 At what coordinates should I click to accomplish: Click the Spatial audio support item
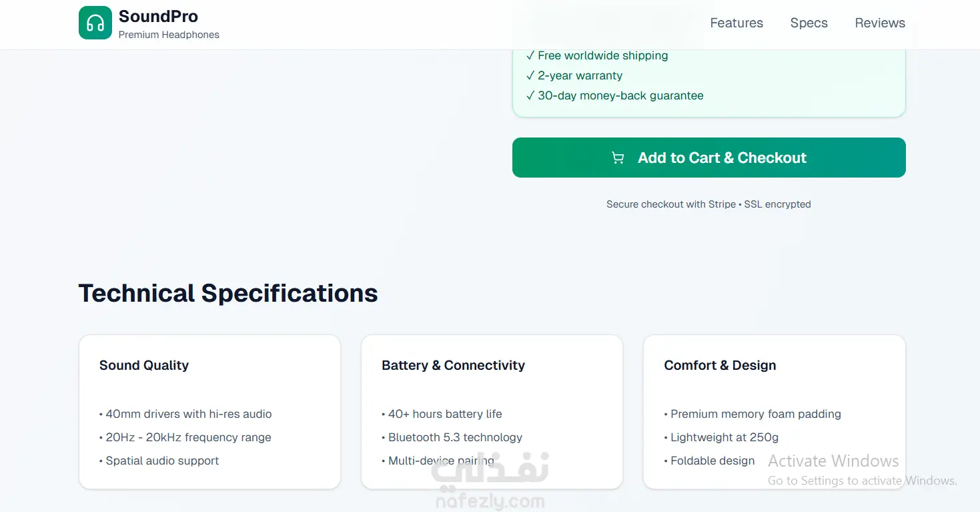159,461
